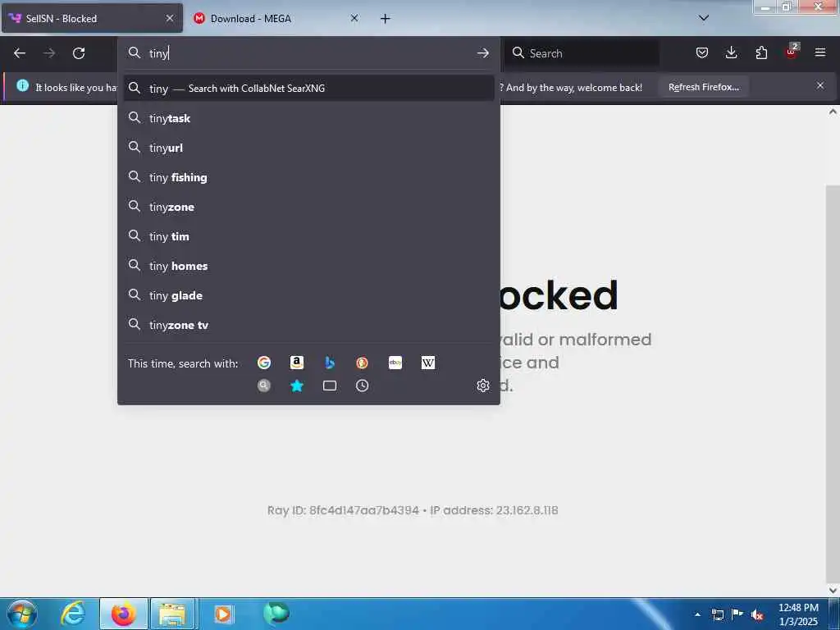This screenshot has width=840, height=630.
Task: Click the network tray icon
Action: (x=717, y=615)
